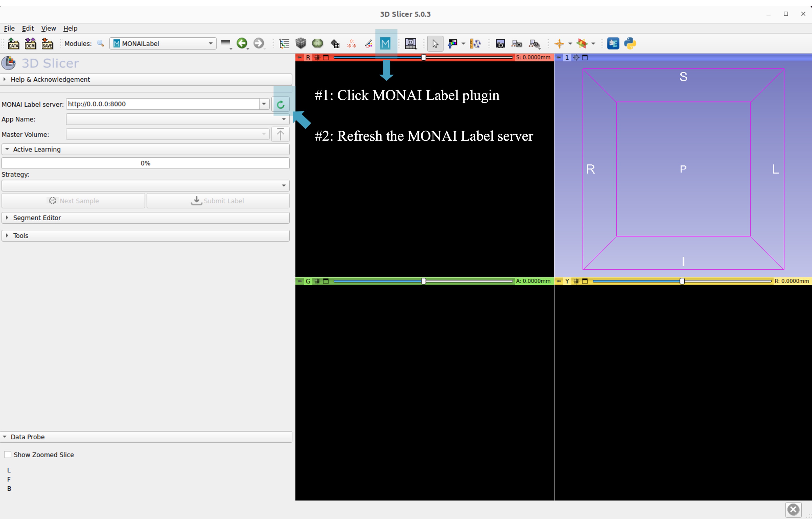Open the MONAI Label server URL dropdown arrow
The image size is (812, 525).
264,104
